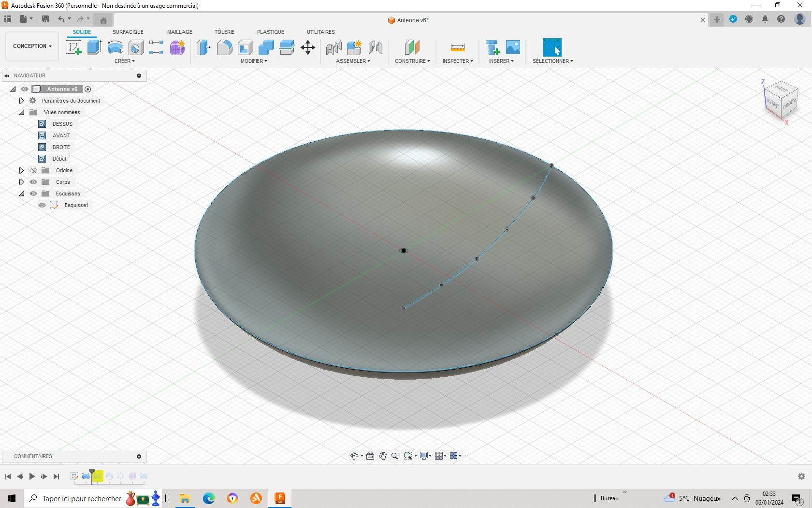812x508 pixels.
Task: Expand the Origine folder
Action: (21, 170)
